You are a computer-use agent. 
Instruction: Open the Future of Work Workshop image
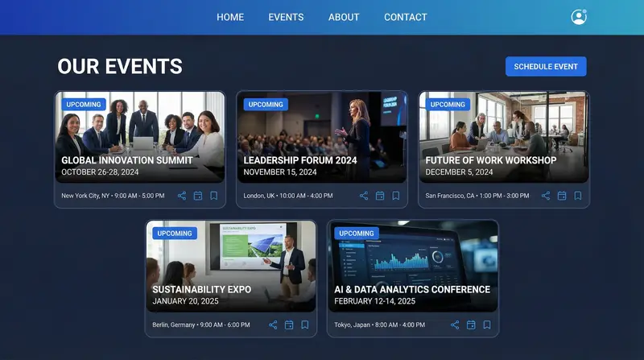pyautogui.click(x=504, y=137)
